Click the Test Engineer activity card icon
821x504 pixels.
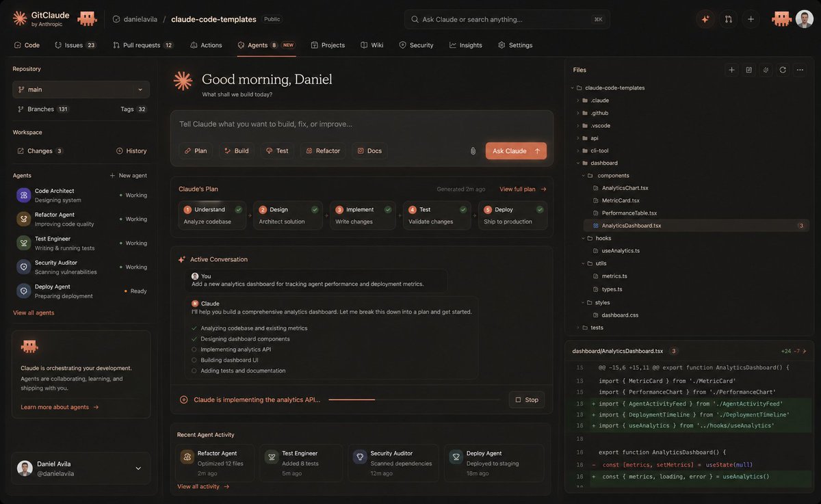click(271, 457)
